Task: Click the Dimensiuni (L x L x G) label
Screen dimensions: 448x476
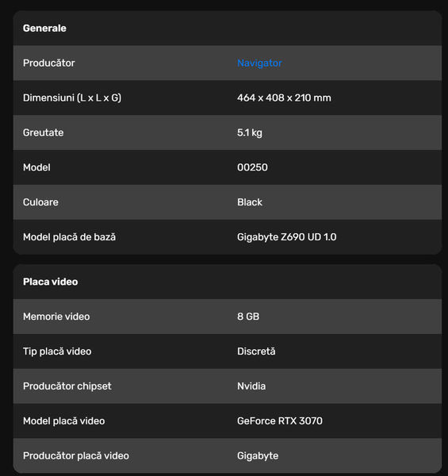Action: (72, 98)
